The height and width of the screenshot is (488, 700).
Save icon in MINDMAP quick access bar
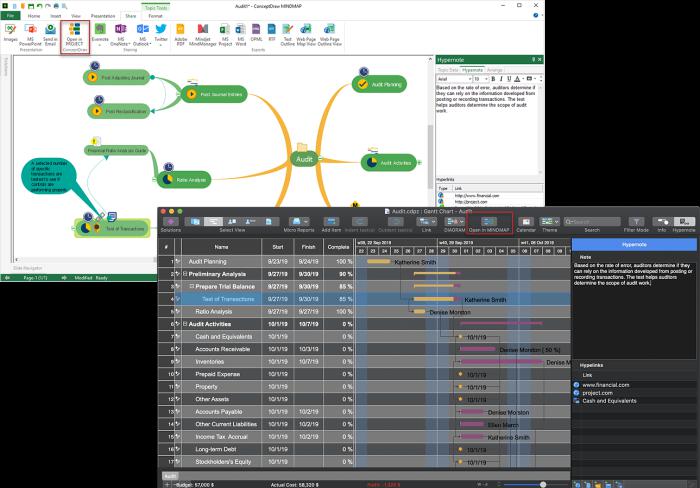31,6
